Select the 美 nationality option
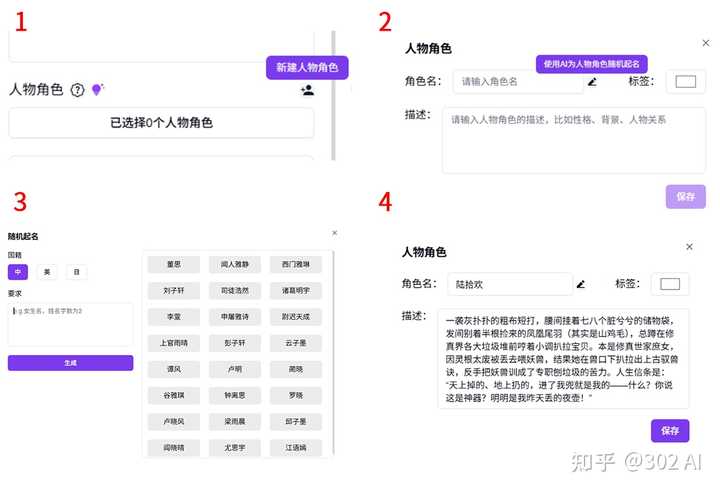The height and width of the screenshot is (492, 720). (47, 272)
